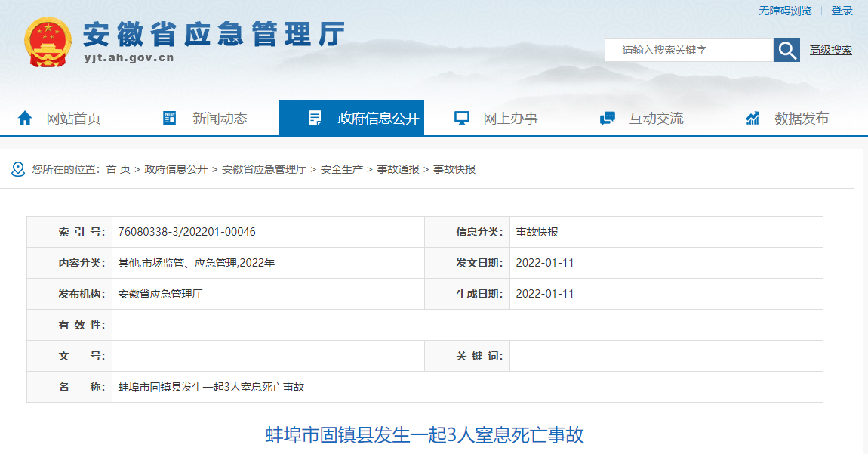Screen dimensions: 868x454
Task: Click the 内容分类 label
Action: (82, 264)
